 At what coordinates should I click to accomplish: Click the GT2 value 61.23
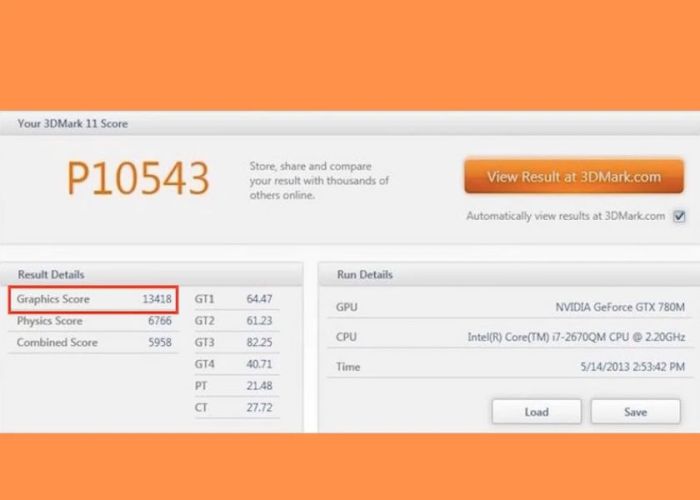[259, 321]
